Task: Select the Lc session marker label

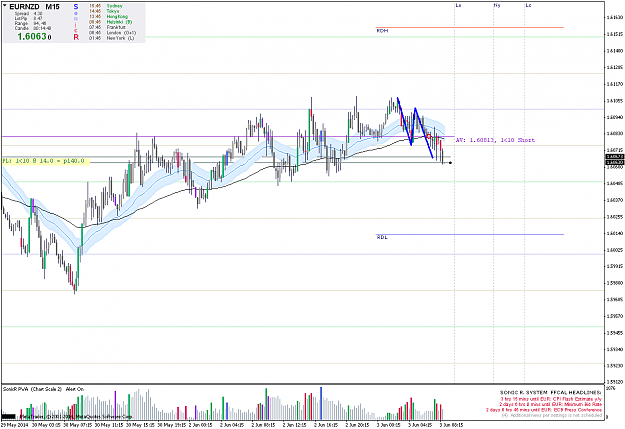Action: (x=528, y=5)
